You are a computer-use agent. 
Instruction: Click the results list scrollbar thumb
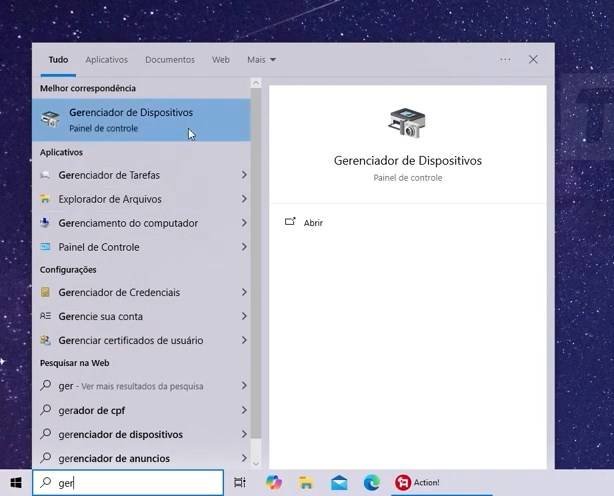(256, 263)
